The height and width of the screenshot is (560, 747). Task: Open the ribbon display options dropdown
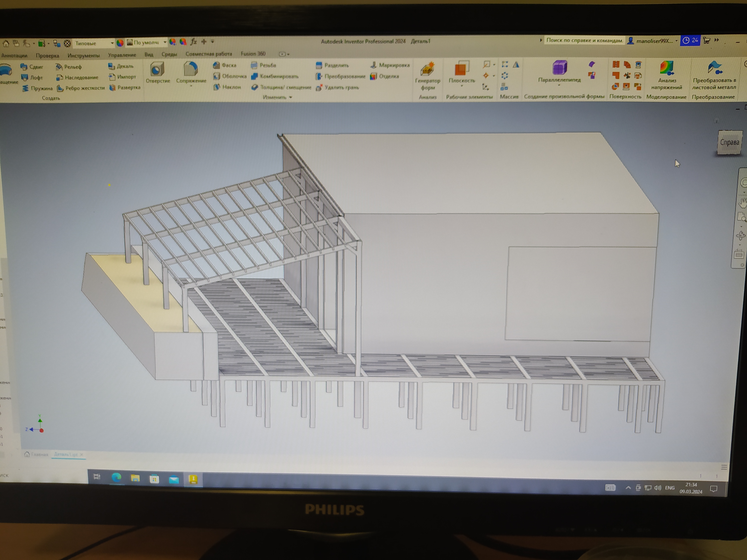[x=284, y=54]
